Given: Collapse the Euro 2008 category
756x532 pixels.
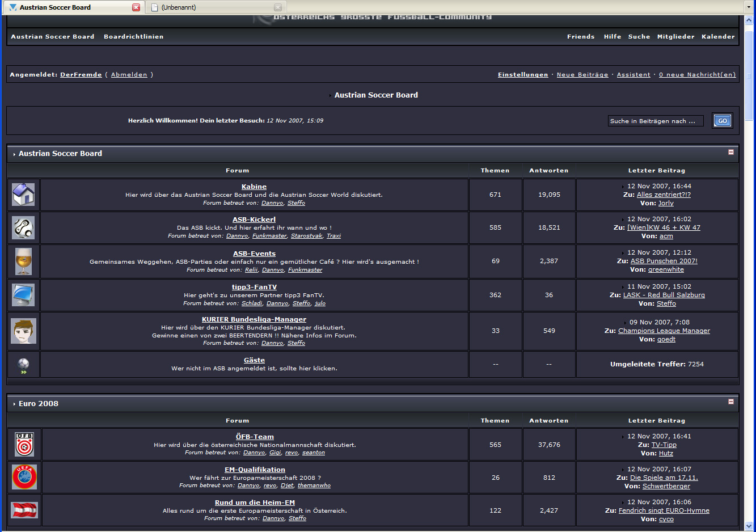Looking at the screenshot, I should coord(731,402).
